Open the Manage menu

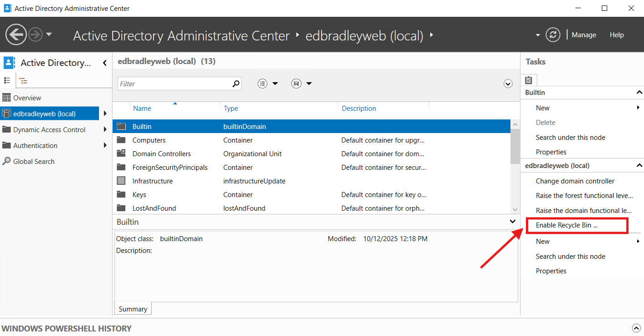pos(584,35)
